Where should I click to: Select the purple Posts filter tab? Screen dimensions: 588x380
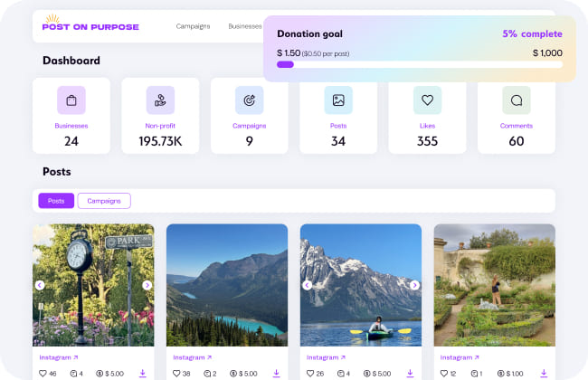(x=56, y=201)
